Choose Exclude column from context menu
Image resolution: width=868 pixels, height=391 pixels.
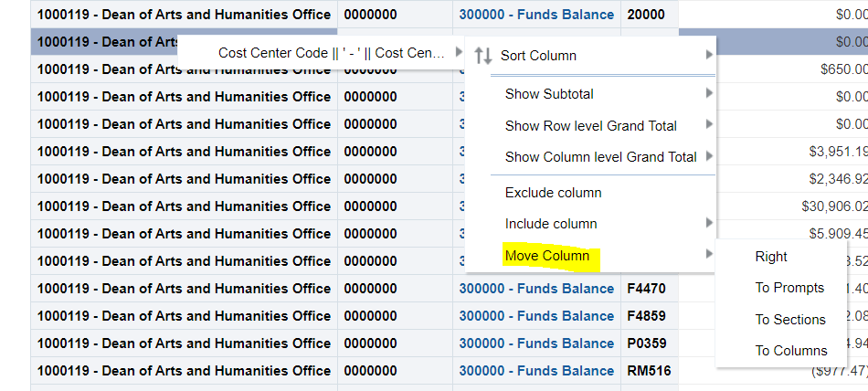click(x=553, y=193)
